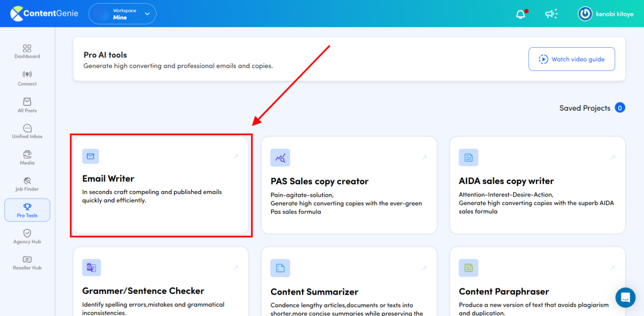Click the Content Paraphraser arrow icon

(613, 268)
